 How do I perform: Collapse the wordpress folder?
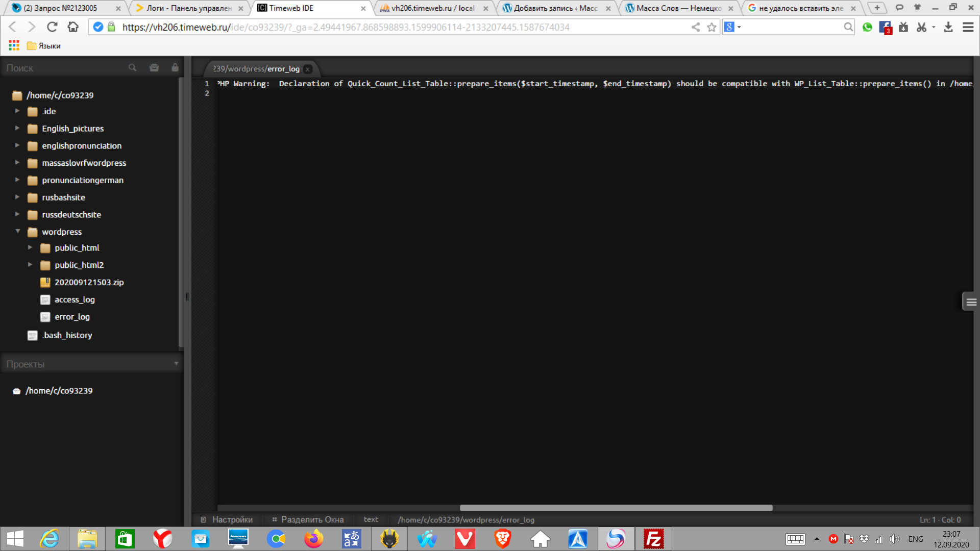18,231
